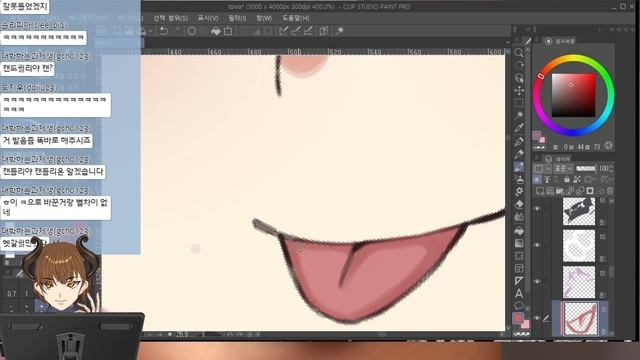This screenshot has height=360, width=640.
Task: Click the Fill icon in the command bar
Action: pos(216,31)
